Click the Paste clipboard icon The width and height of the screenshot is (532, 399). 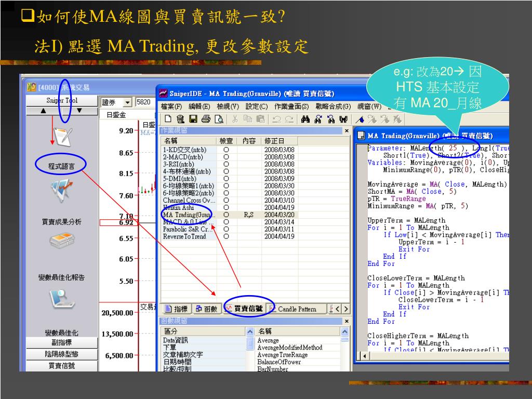coord(260,119)
